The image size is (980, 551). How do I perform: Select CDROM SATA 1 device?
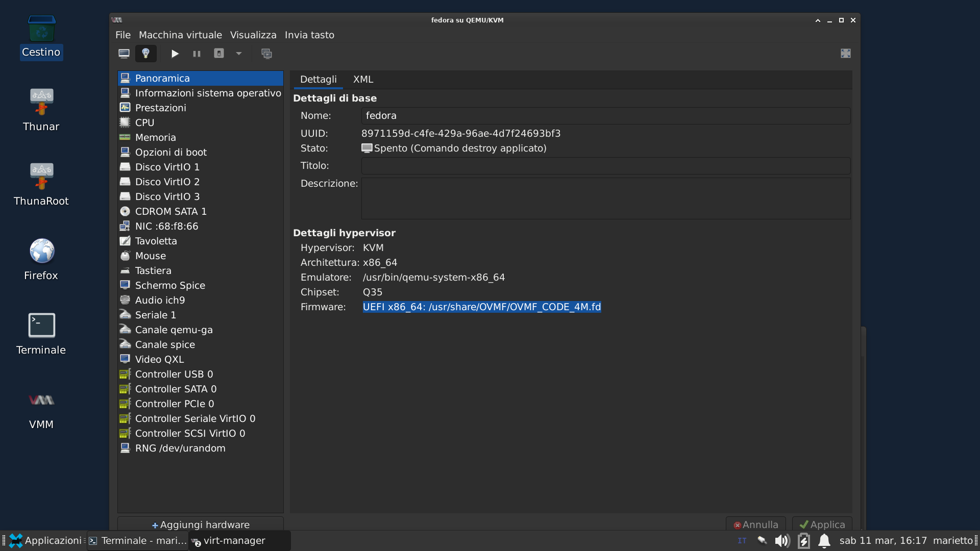201,211
